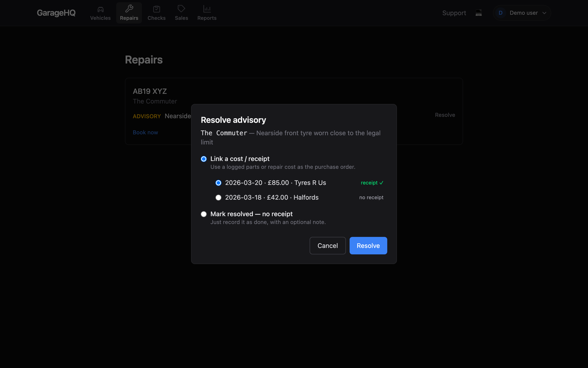Click Resolve on the AB19 XYZ card
588x368 pixels.
point(445,115)
